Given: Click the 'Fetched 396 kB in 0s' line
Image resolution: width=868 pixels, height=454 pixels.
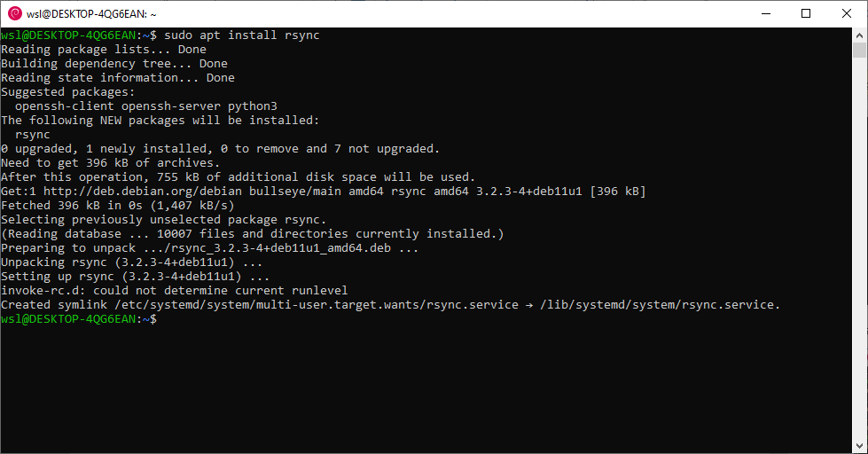Looking at the screenshot, I should click(x=117, y=206).
